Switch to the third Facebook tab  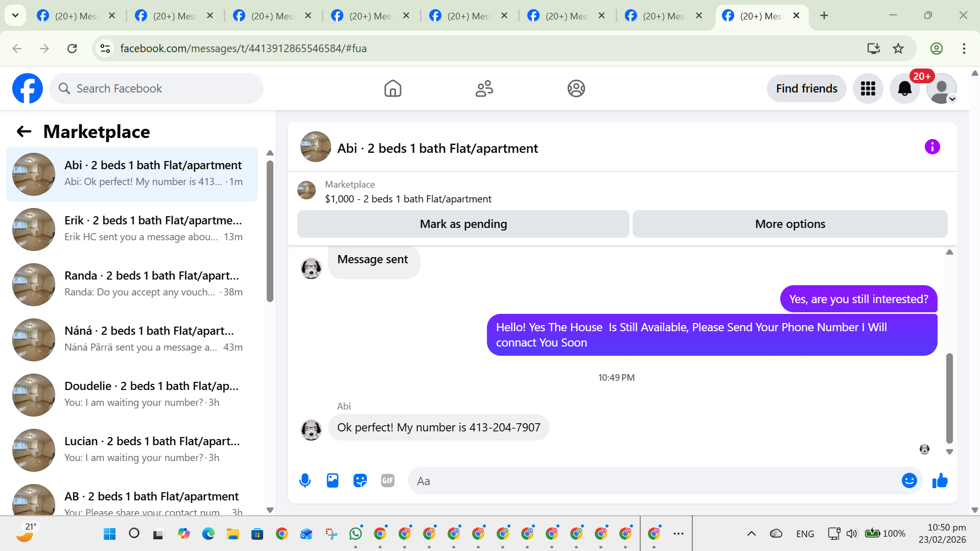(272, 16)
